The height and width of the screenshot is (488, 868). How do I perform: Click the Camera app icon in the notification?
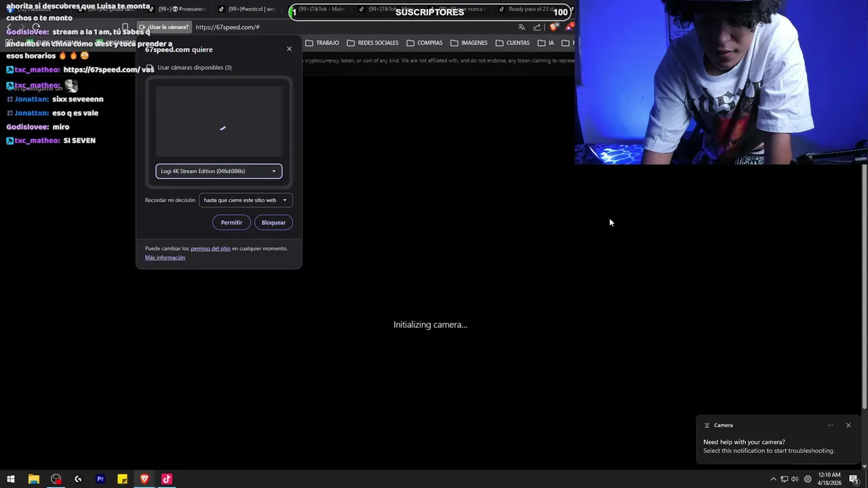coord(707,425)
